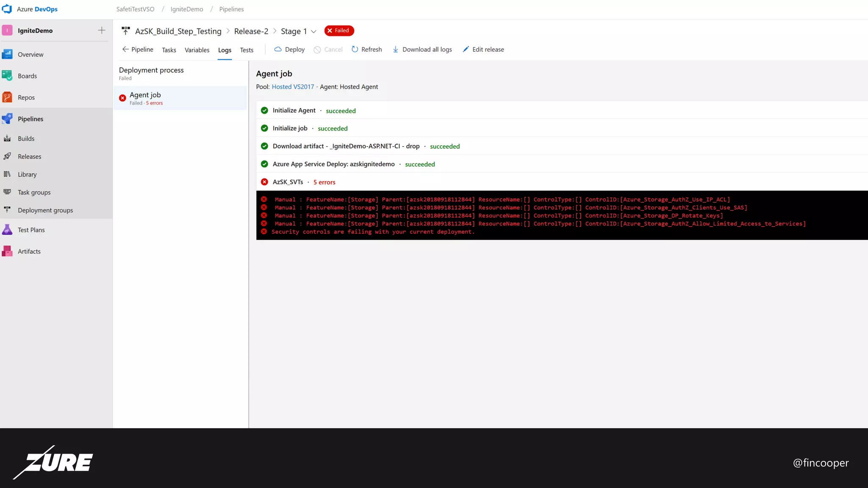Click the plus icon next to IgniteDemo
Viewport: 868px width, 488px height.
coord(102,30)
